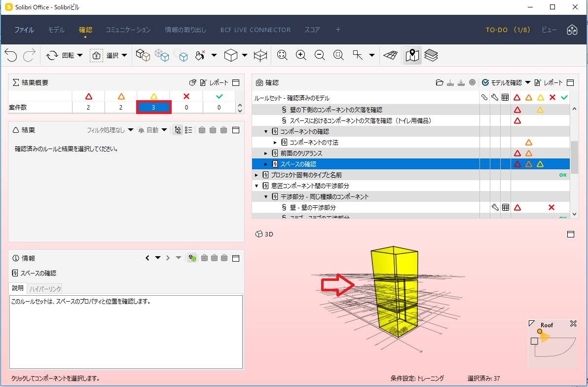Toggle the tree view icon in 結果 panel
The width and height of the screenshot is (588, 387).
point(178,130)
